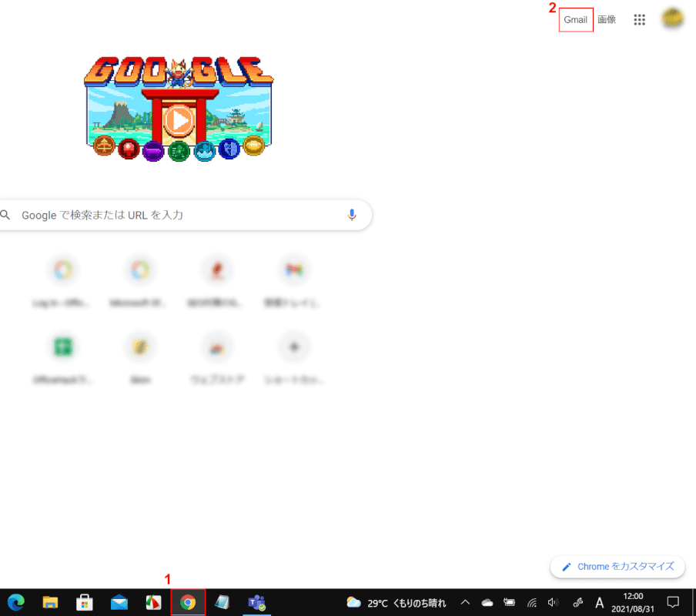Click the yellow rugby ball badge in the doodle

coord(253,146)
